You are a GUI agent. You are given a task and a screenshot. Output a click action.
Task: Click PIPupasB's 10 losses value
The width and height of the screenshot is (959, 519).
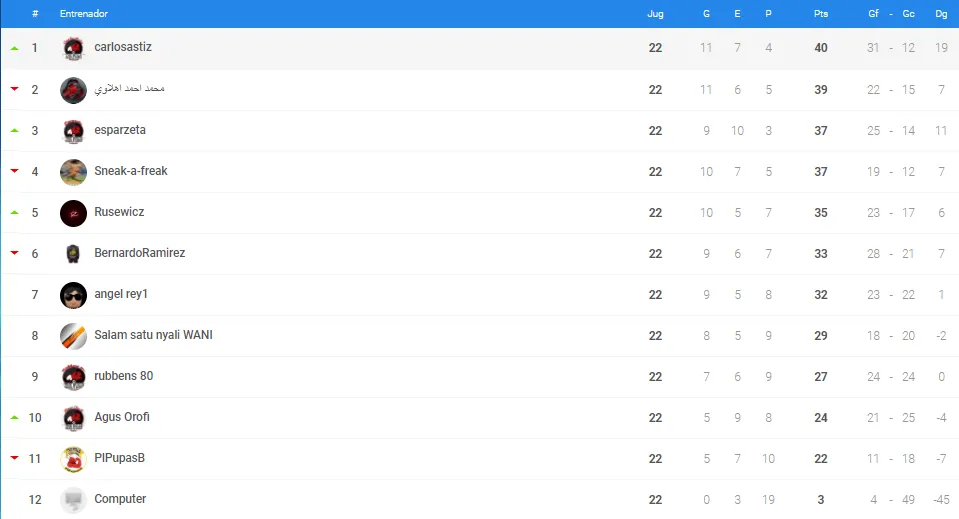coord(768,458)
